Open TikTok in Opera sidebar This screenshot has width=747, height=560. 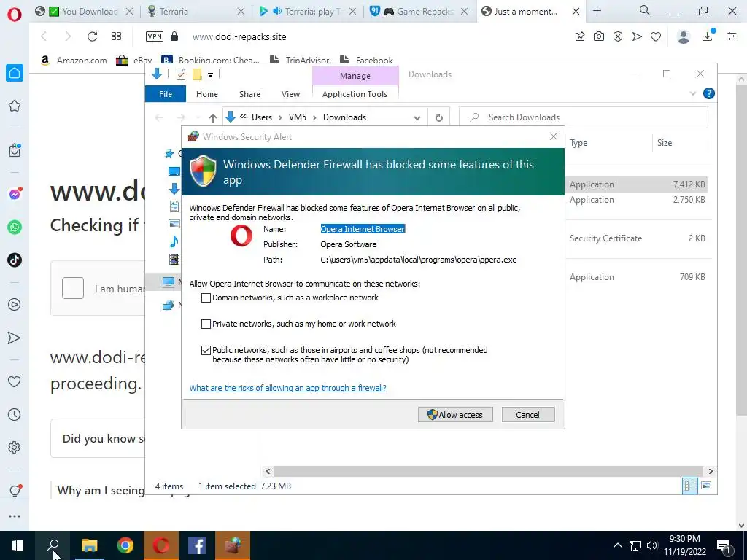tap(15, 260)
